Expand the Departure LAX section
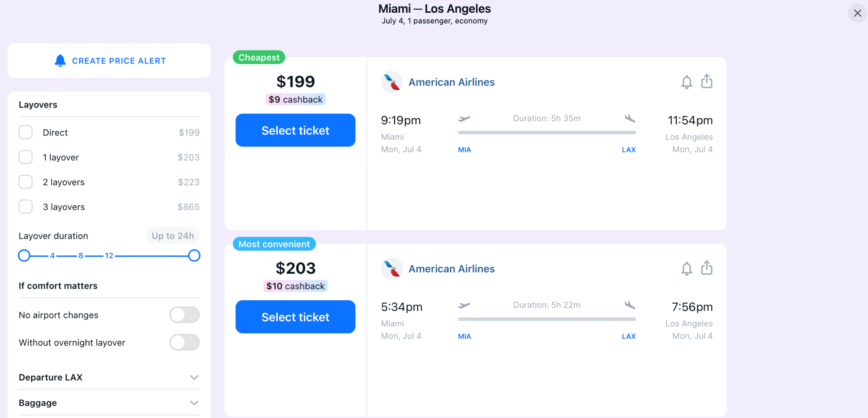 pyautogui.click(x=195, y=377)
